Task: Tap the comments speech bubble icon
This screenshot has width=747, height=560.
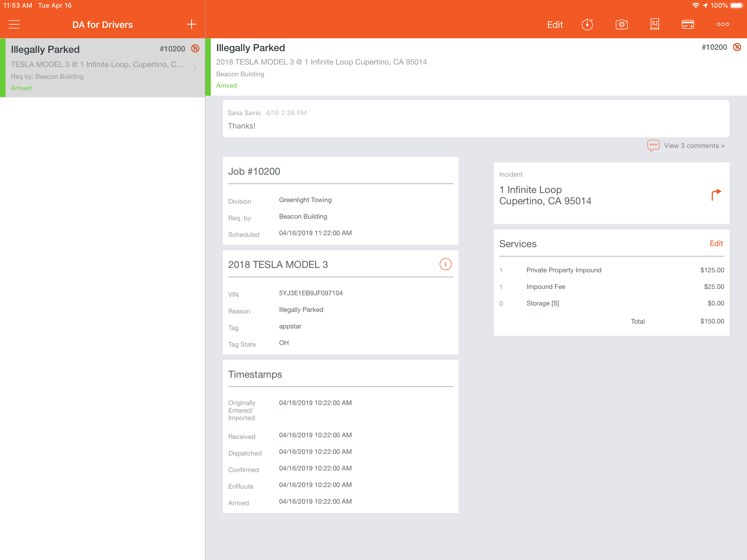Action: tap(653, 145)
